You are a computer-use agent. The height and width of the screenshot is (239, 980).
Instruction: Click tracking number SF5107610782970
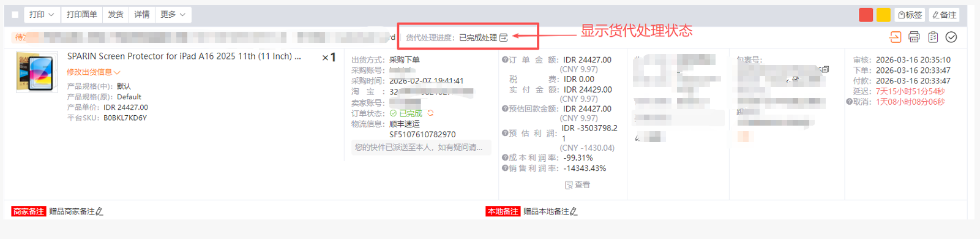(x=422, y=134)
